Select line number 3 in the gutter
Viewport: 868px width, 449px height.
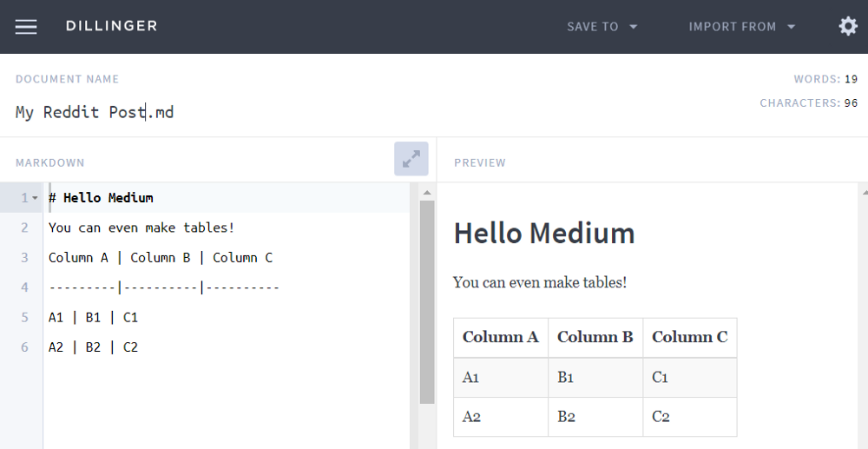pyautogui.click(x=25, y=258)
